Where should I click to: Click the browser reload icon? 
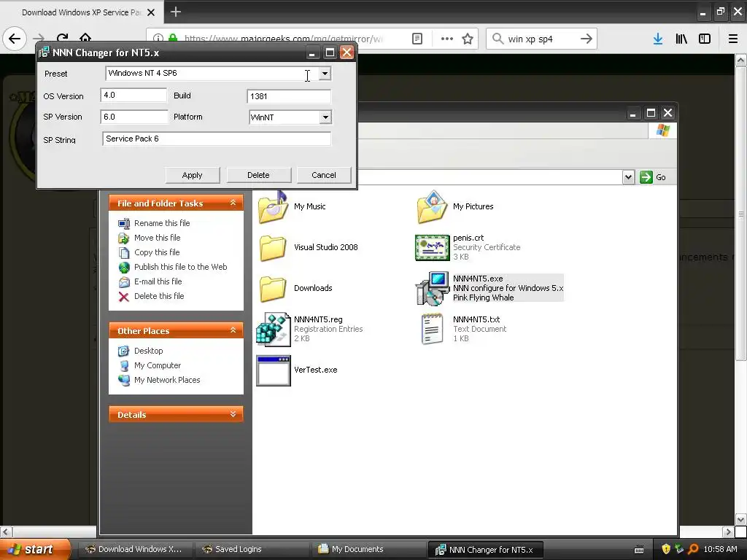click(63, 38)
